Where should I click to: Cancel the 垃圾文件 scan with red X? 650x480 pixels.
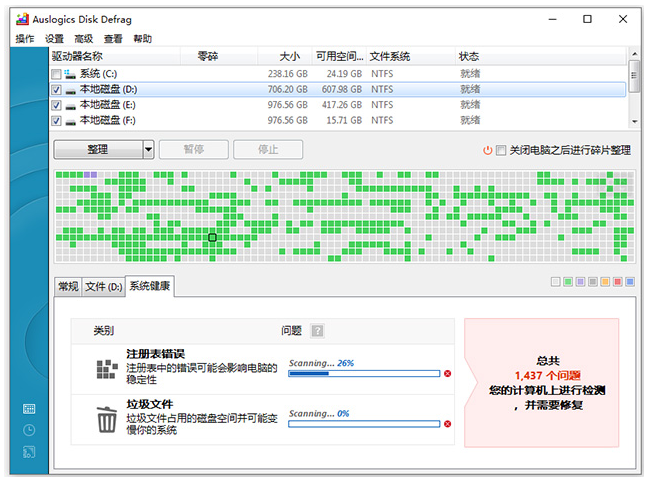447,424
